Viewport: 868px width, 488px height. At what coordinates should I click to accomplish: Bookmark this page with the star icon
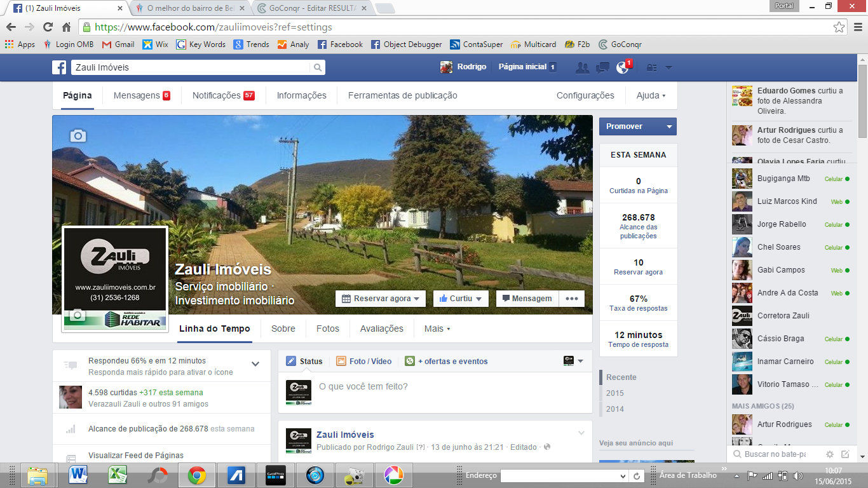point(839,27)
